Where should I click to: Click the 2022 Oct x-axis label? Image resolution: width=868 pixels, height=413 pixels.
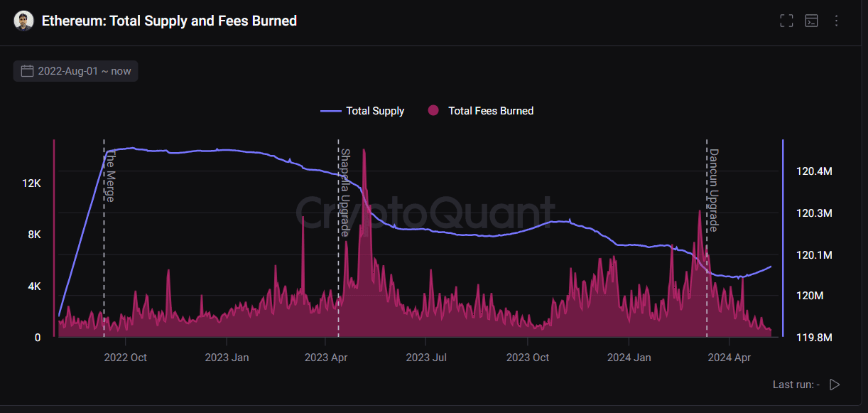[x=126, y=358]
